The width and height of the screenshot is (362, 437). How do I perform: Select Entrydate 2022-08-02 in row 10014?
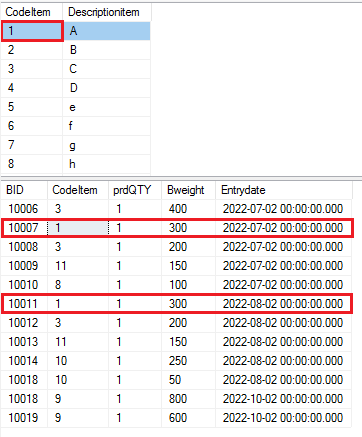[x=284, y=361]
